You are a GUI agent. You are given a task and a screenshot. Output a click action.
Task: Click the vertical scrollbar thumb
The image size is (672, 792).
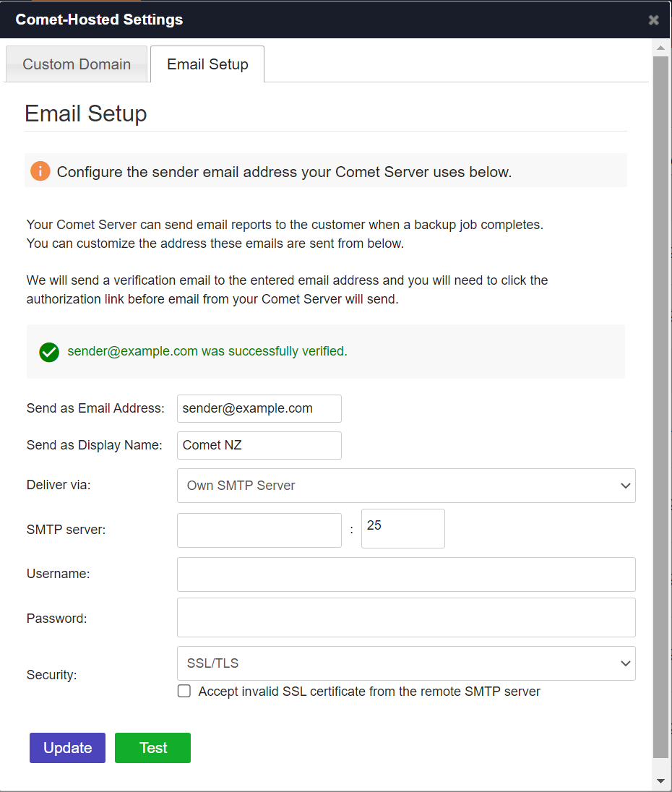660,405
